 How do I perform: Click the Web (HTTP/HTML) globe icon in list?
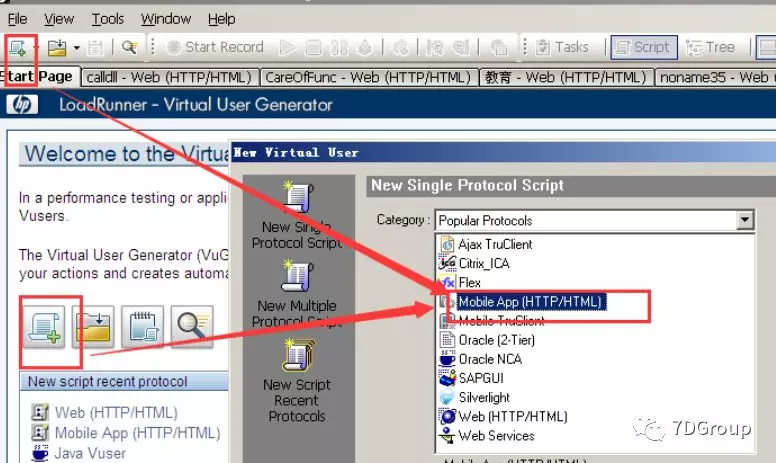[447, 417]
